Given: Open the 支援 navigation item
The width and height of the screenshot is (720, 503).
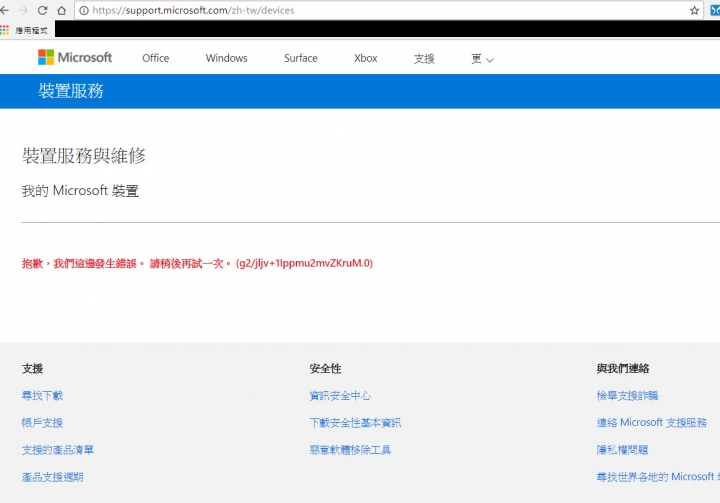Looking at the screenshot, I should pos(424,58).
